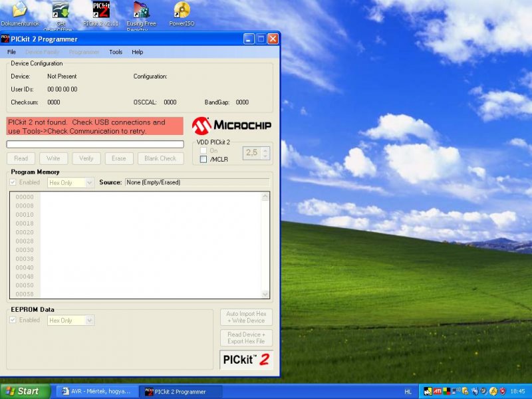Image resolution: width=532 pixels, height=399 pixels.
Task: Click the Read button
Action: coord(21,158)
